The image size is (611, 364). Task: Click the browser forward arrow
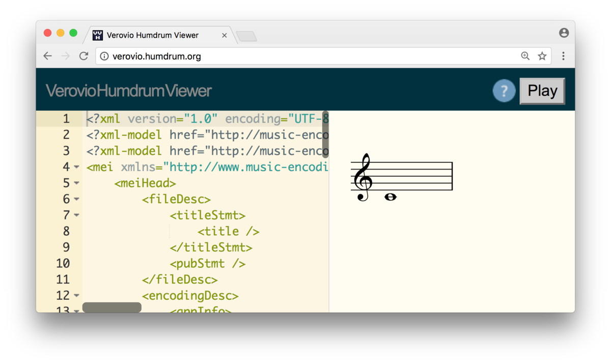point(65,56)
